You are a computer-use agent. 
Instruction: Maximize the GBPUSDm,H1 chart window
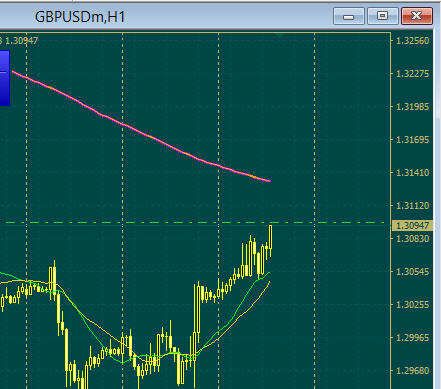383,16
